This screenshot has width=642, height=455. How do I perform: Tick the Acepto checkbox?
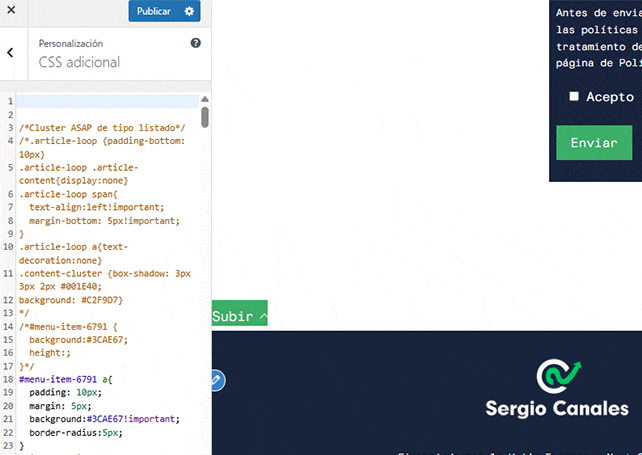coord(574,96)
